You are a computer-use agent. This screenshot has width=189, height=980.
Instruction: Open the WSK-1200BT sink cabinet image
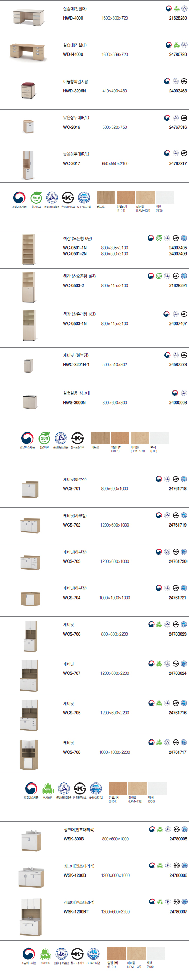click(x=30, y=917)
